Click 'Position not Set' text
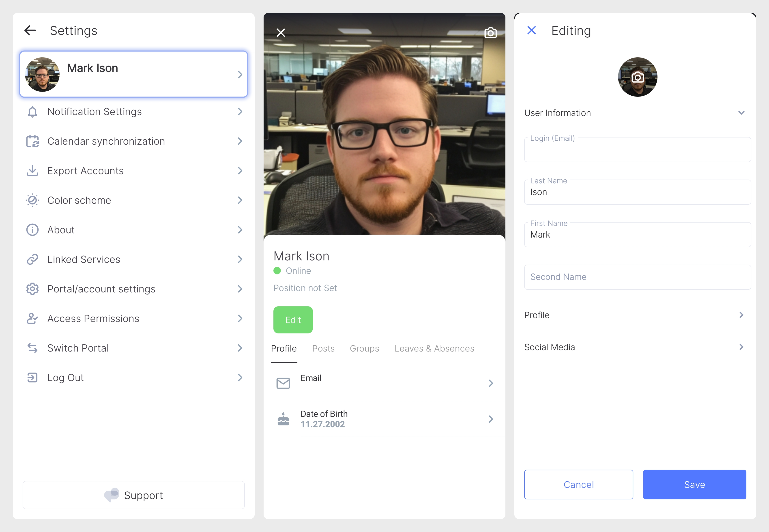 tap(305, 288)
